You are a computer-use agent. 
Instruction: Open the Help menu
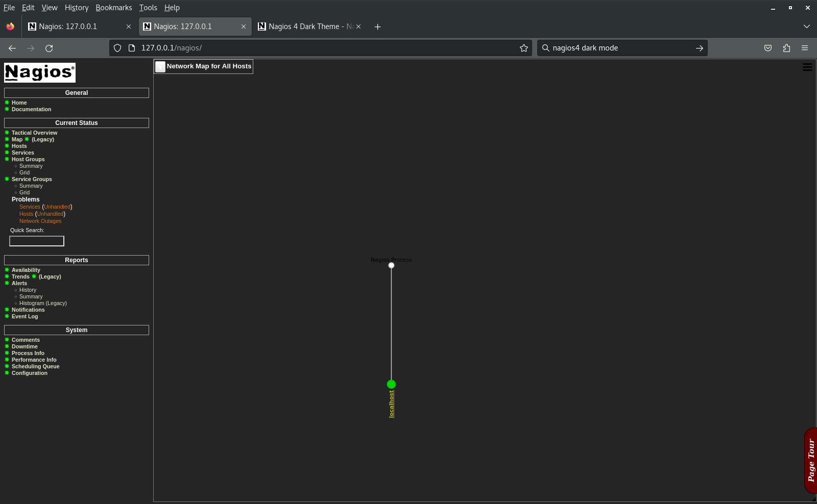point(172,8)
